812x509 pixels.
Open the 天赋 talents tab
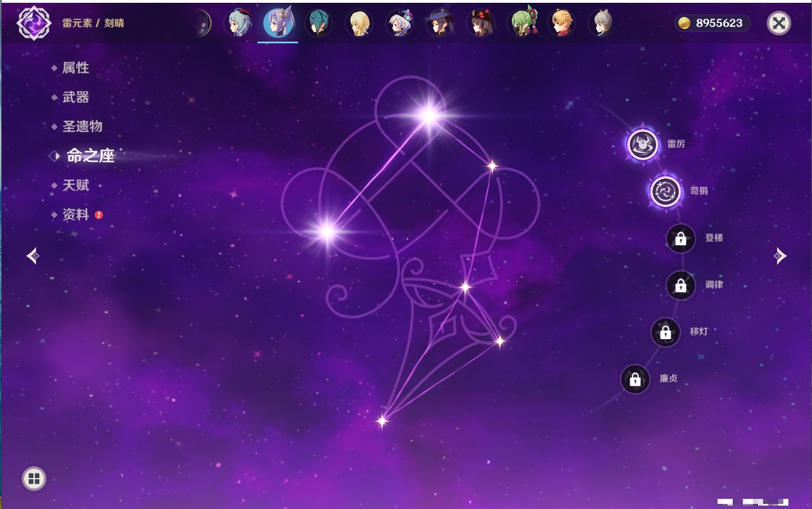tap(76, 185)
